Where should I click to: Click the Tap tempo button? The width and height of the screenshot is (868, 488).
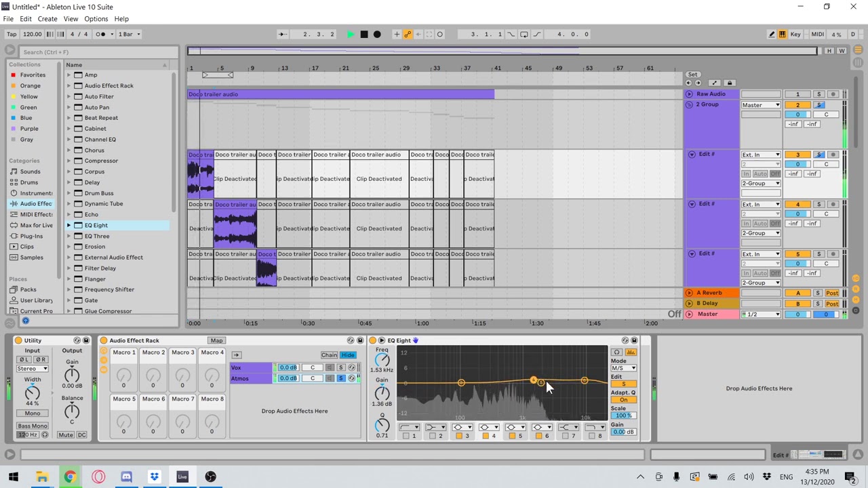pos(12,34)
